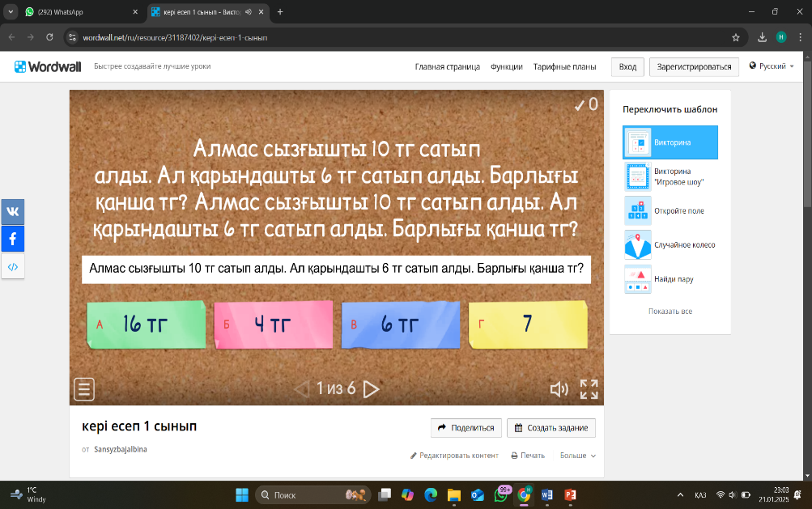
Task: Select answer Г 7
Action: pos(528,324)
